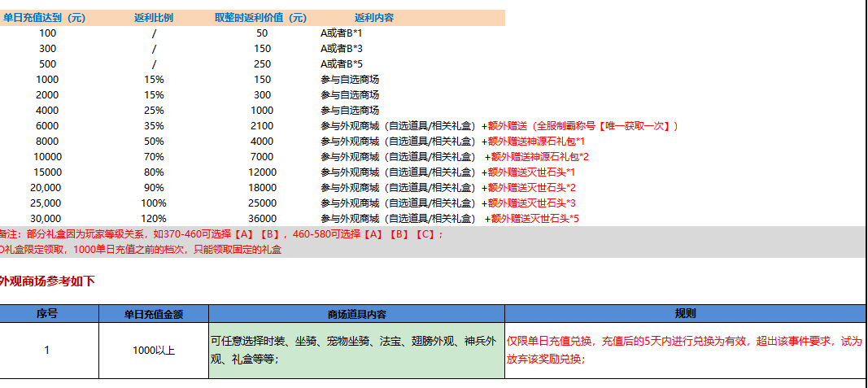This screenshot has height=388, width=868.
Task: Click the 120% rebate ratio cell
Action: [154, 219]
